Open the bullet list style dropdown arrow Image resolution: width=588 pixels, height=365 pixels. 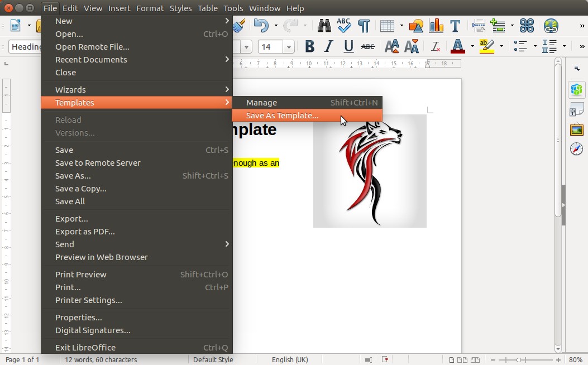coord(535,46)
